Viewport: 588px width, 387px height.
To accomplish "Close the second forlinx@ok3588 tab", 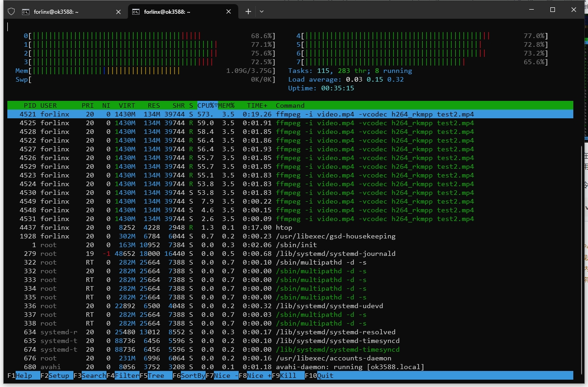I will pos(228,12).
